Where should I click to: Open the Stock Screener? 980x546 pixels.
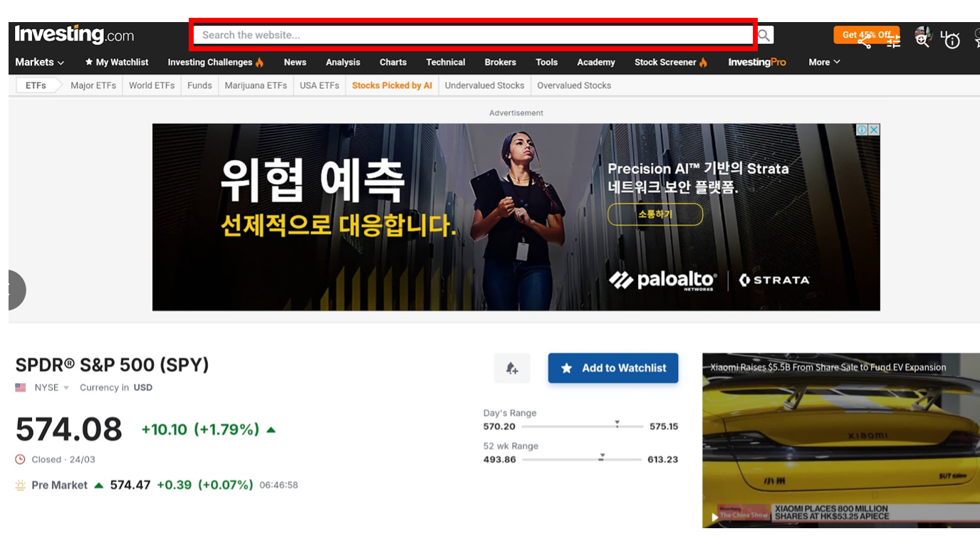(x=671, y=62)
